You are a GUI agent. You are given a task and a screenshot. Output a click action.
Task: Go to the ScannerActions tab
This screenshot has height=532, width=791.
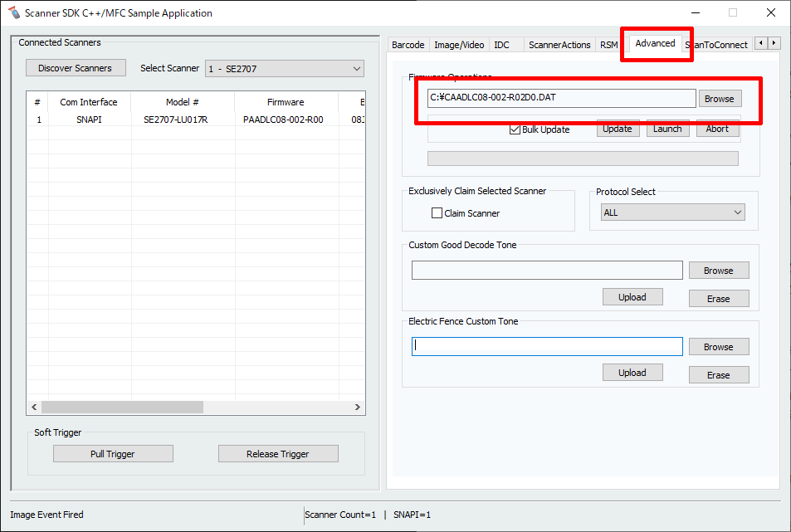(x=559, y=44)
